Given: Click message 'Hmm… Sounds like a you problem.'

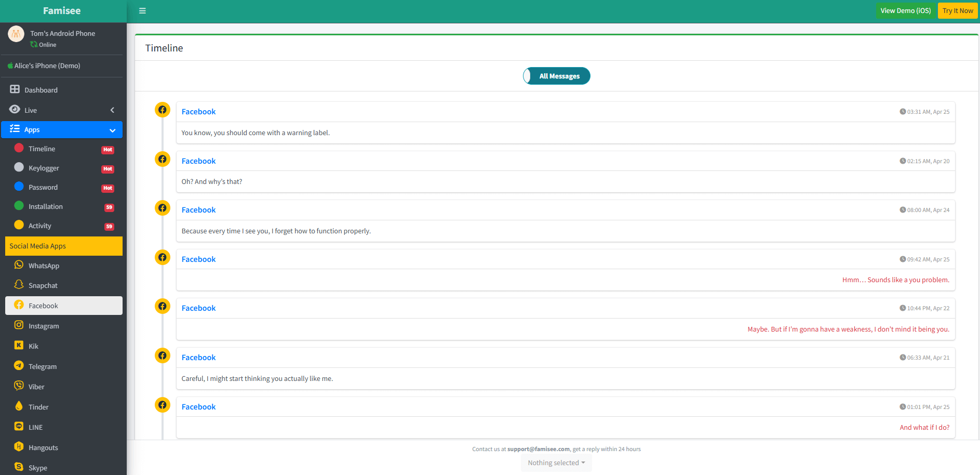Looking at the screenshot, I should click(x=896, y=280).
